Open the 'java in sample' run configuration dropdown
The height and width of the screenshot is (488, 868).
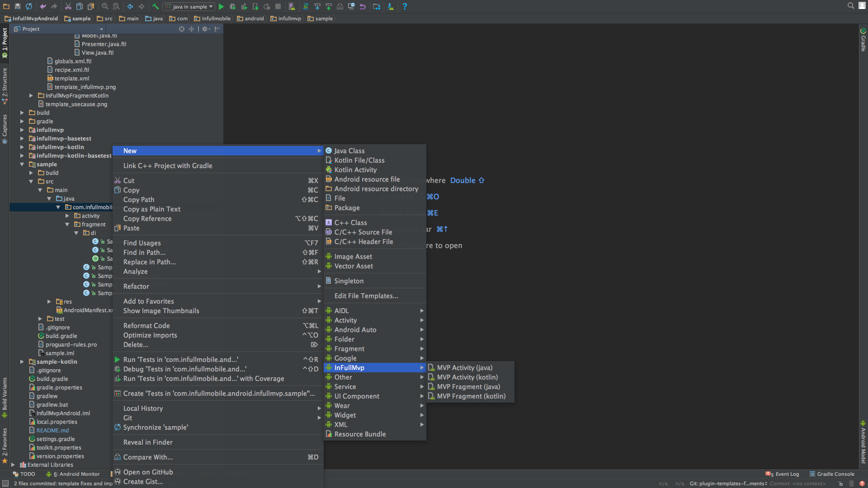click(x=189, y=6)
